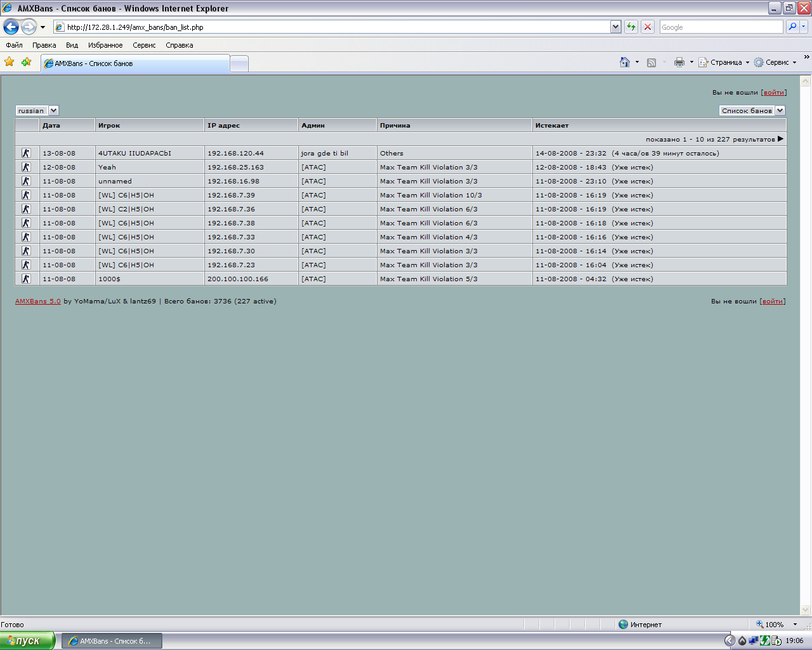
Task: Click into the Google search field
Action: pos(721,27)
